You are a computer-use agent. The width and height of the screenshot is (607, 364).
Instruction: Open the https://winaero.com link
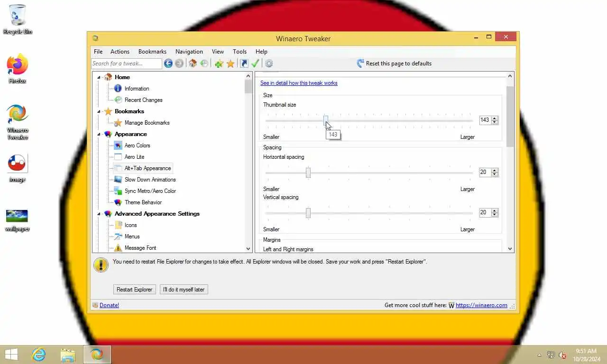[x=481, y=305]
